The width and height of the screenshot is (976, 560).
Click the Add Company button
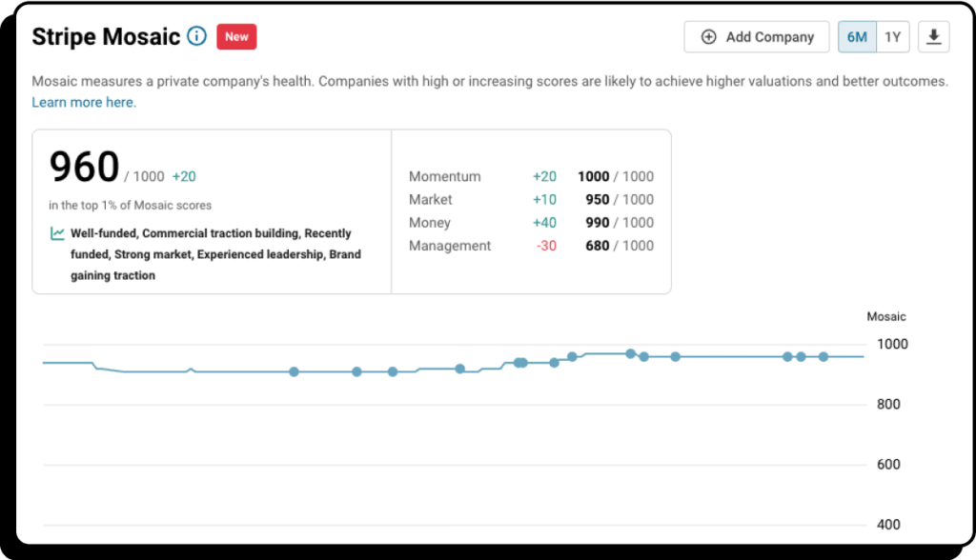(x=757, y=36)
